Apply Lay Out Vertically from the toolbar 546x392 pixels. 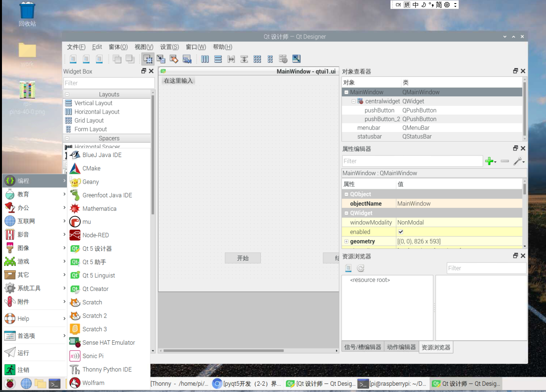click(x=218, y=59)
